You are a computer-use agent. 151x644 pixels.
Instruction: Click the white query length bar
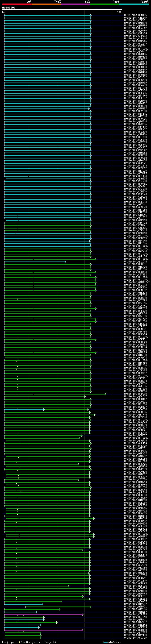[62, 10]
